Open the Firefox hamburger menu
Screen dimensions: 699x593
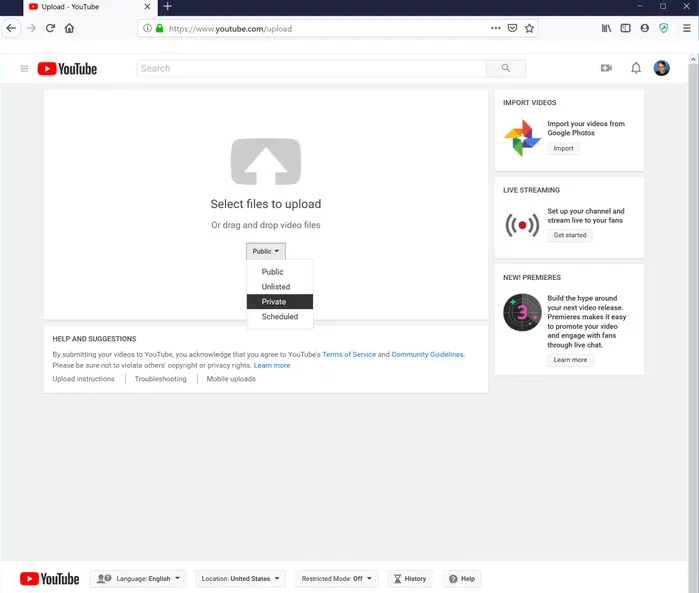(687, 28)
